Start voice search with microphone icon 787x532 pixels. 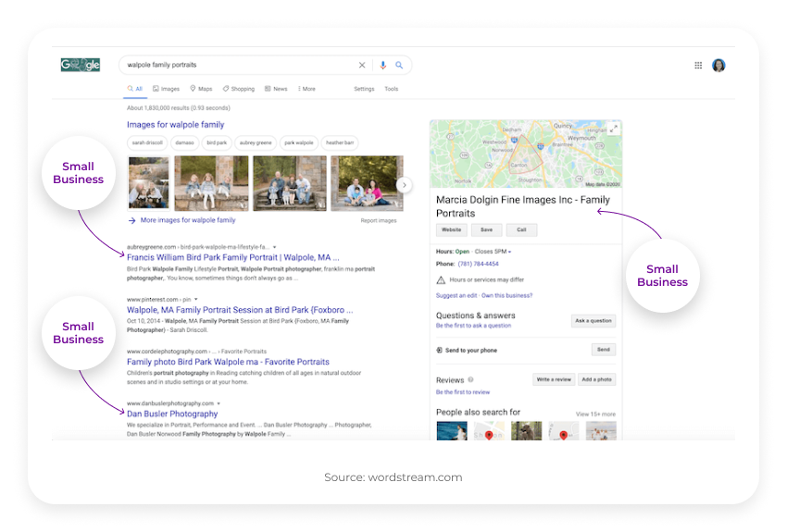(x=383, y=65)
